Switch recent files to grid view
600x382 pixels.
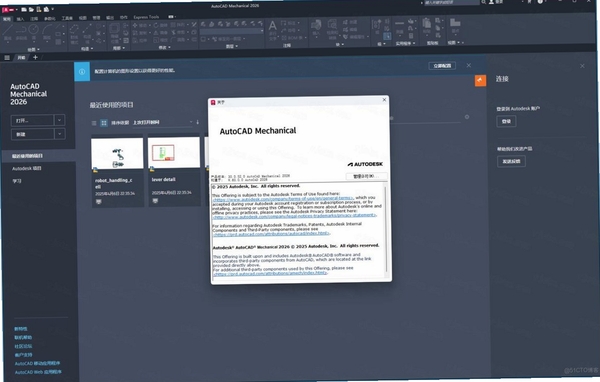tap(104, 123)
